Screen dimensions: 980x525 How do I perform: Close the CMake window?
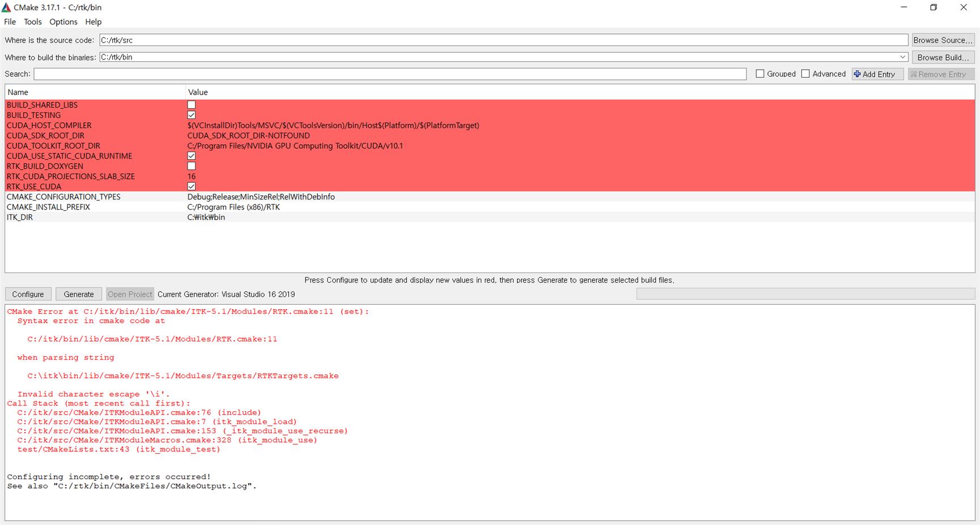pos(964,7)
